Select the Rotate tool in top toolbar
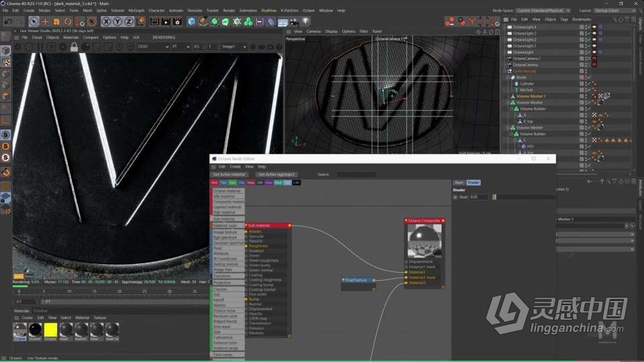This screenshot has width=644, height=362. 68,21
